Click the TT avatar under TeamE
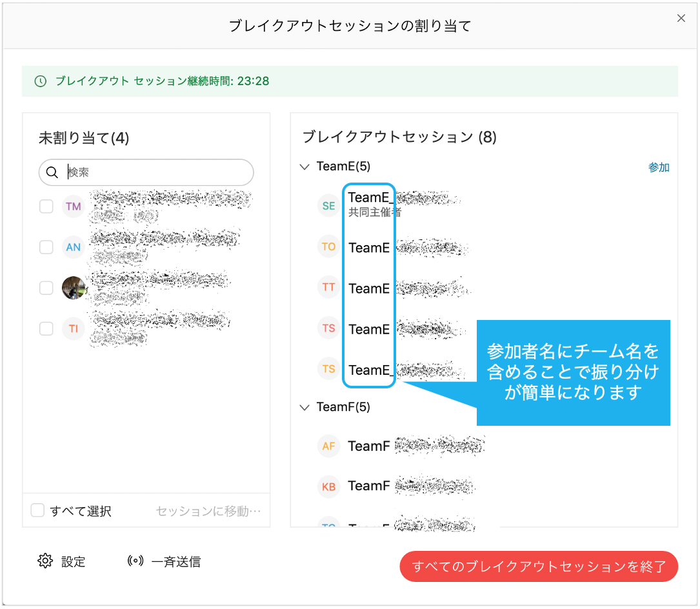700x609 pixels. pyautogui.click(x=328, y=288)
